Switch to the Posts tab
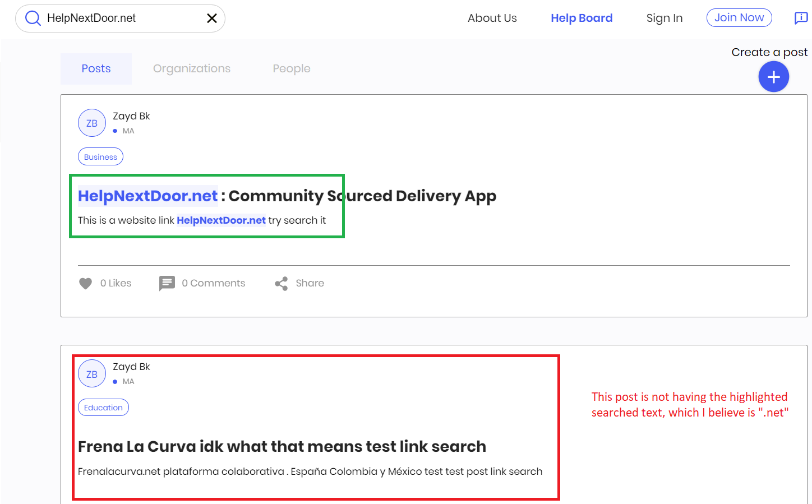The width and height of the screenshot is (812, 504). point(96,68)
